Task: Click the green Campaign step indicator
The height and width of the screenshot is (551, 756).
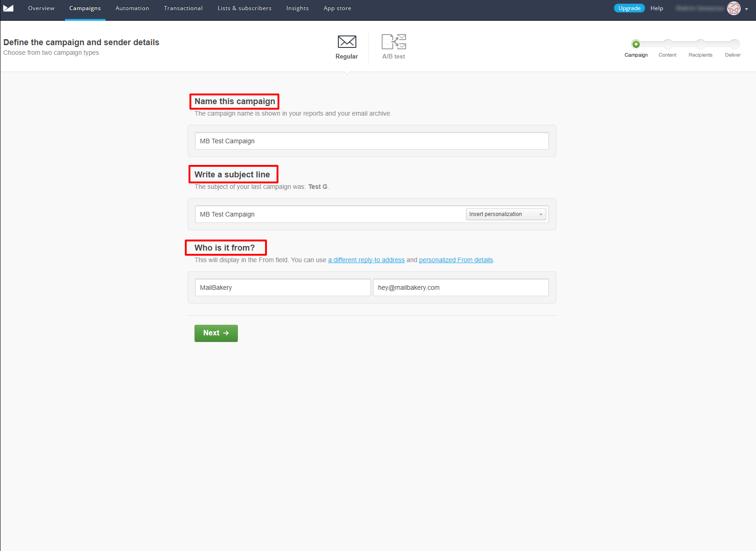Action: click(x=636, y=44)
